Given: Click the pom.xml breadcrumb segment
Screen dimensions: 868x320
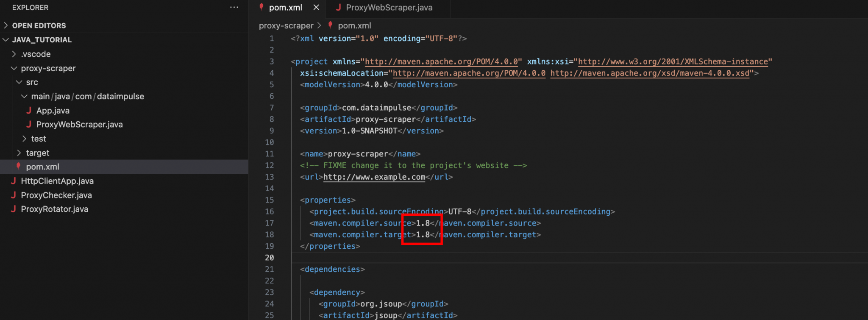Looking at the screenshot, I should pyautogui.click(x=354, y=26).
